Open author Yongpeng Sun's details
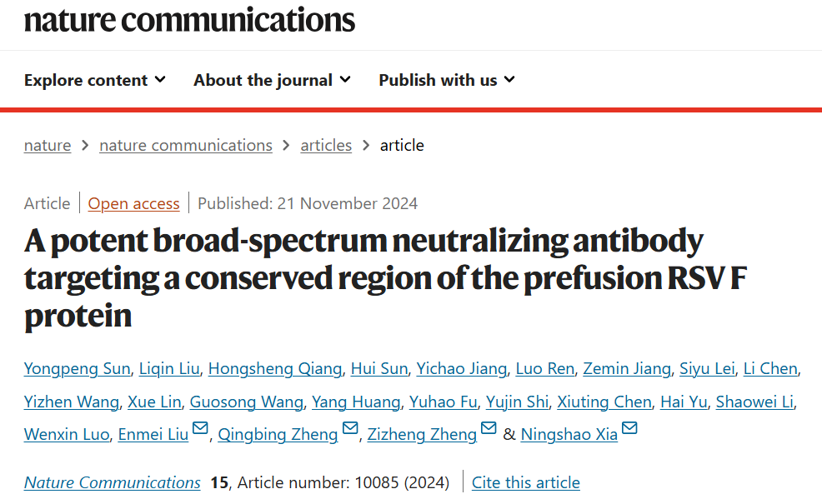Image resolution: width=822 pixels, height=504 pixels. 78,368
